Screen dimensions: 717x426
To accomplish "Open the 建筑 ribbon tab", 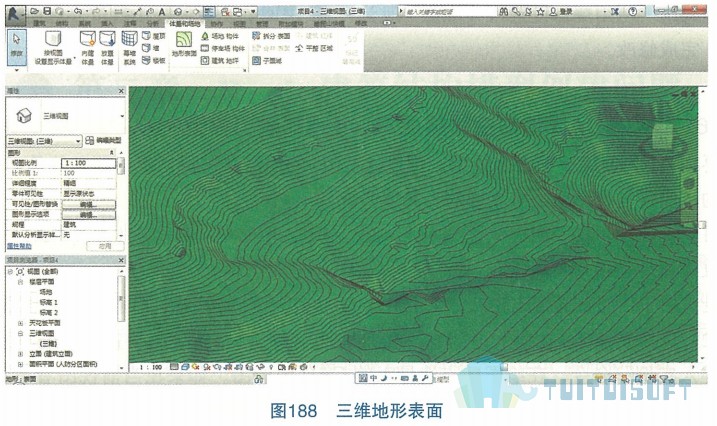I will click(x=40, y=23).
